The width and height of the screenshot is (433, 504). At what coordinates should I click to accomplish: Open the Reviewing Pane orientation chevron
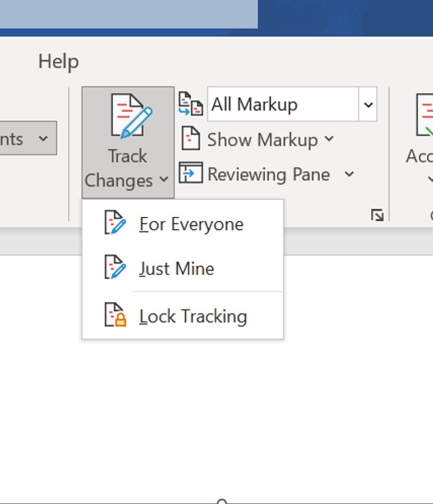[349, 174]
